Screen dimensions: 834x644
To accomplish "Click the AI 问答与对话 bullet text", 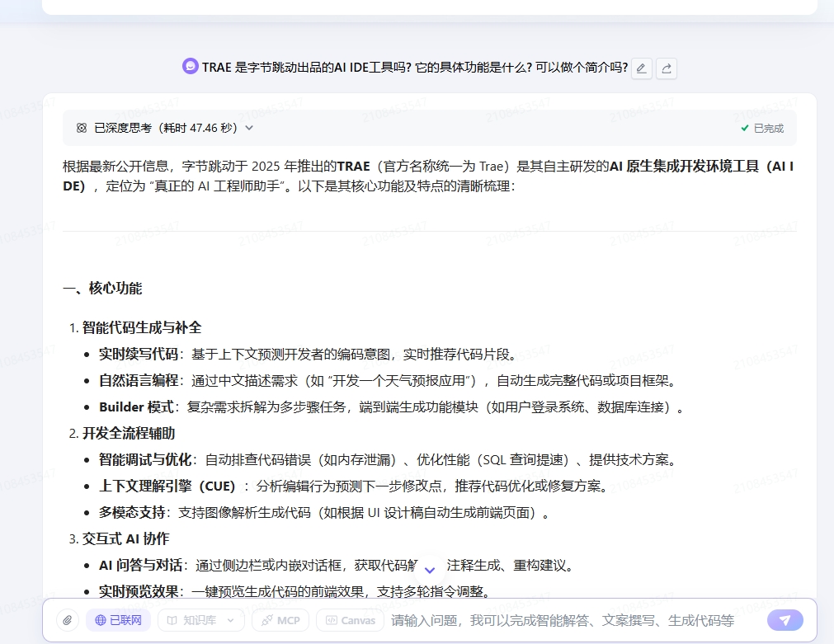I will coord(141,566).
